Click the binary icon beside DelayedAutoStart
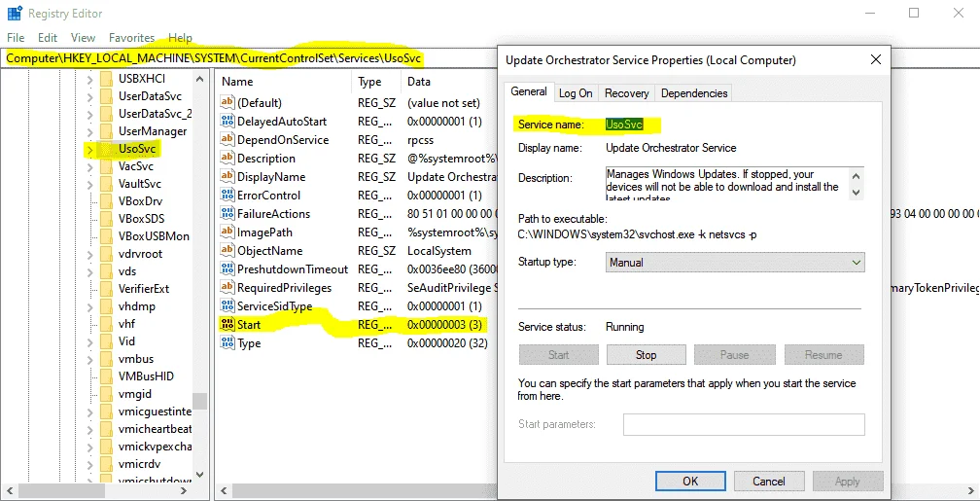This screenshot has width=980, height=501. pos(227,122)
